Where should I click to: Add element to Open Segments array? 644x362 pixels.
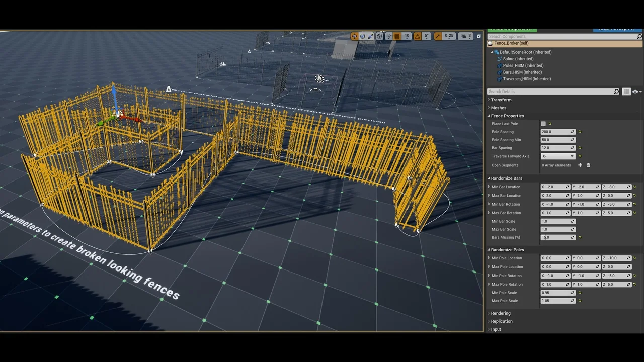point(580,165)
